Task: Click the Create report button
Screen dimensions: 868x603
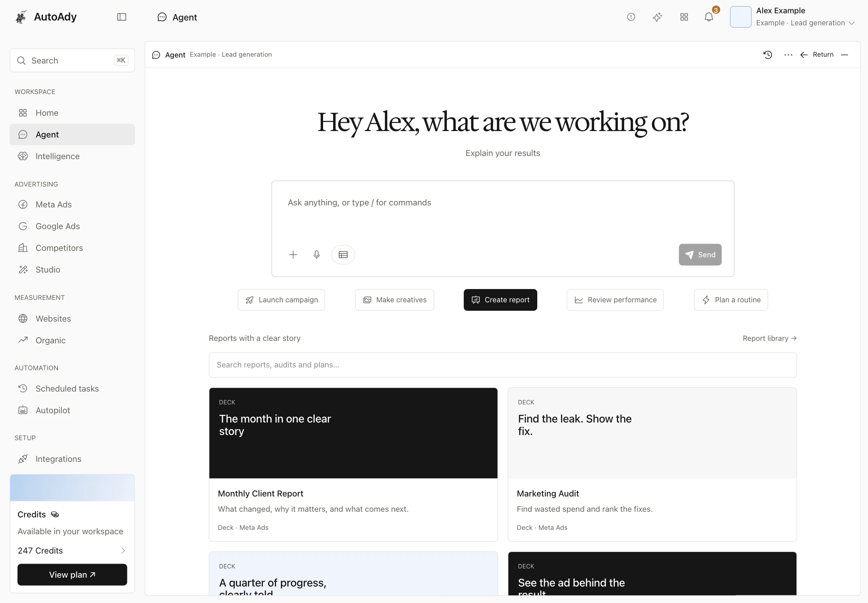Action: point(500,300)
